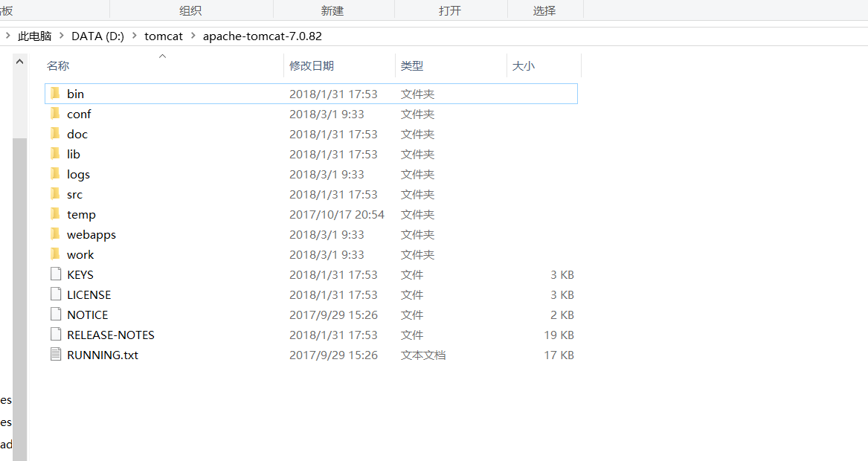Open the 新建 ribbon group
Viewport: 868px width, 461px height.
(332, 10)
